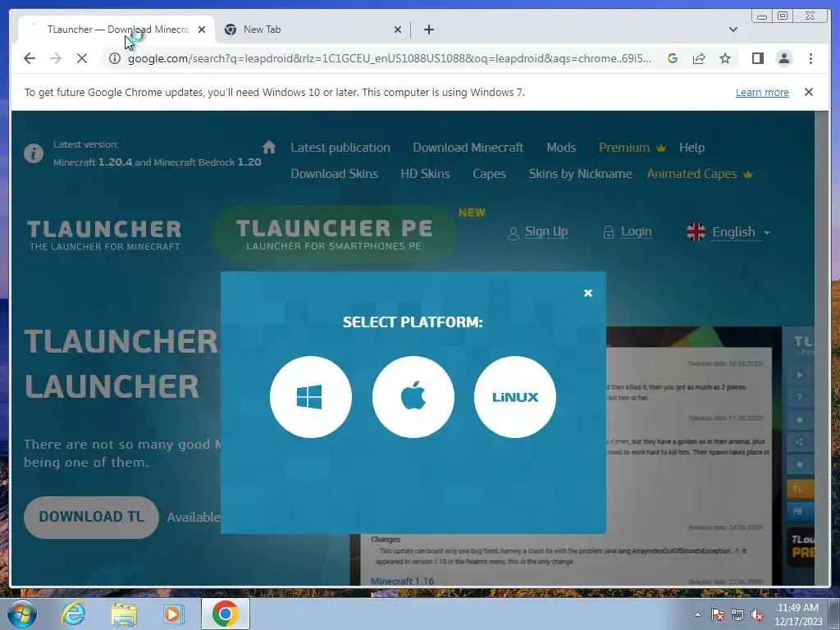Select the Windows platform icon
This screenshot has width=840, height=630.
311,397
